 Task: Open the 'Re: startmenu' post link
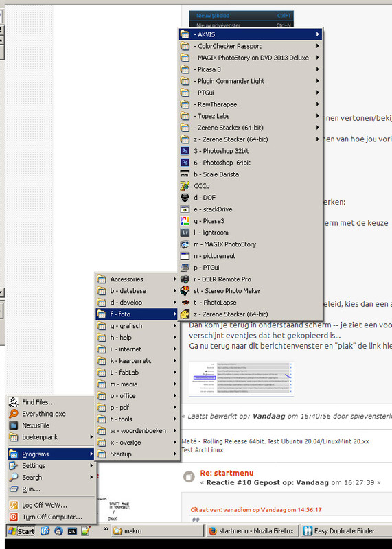click(x=227, y=473)
